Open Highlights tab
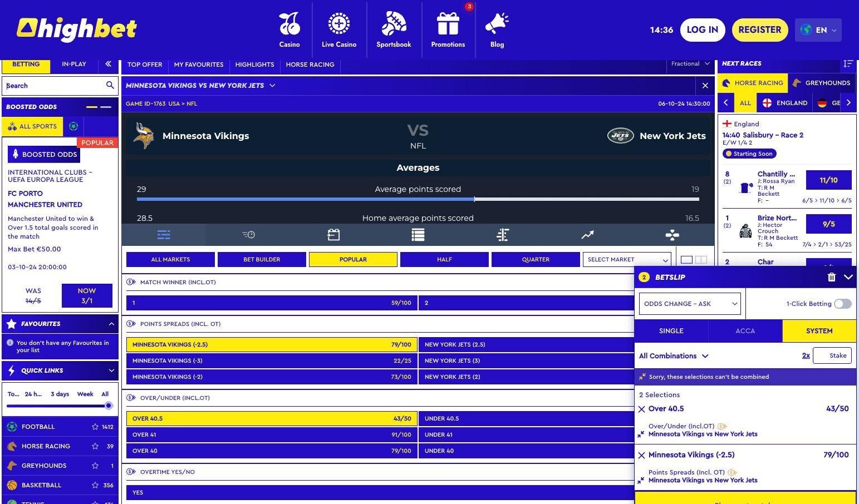This screenshot has height=504, width=859. 254,65
